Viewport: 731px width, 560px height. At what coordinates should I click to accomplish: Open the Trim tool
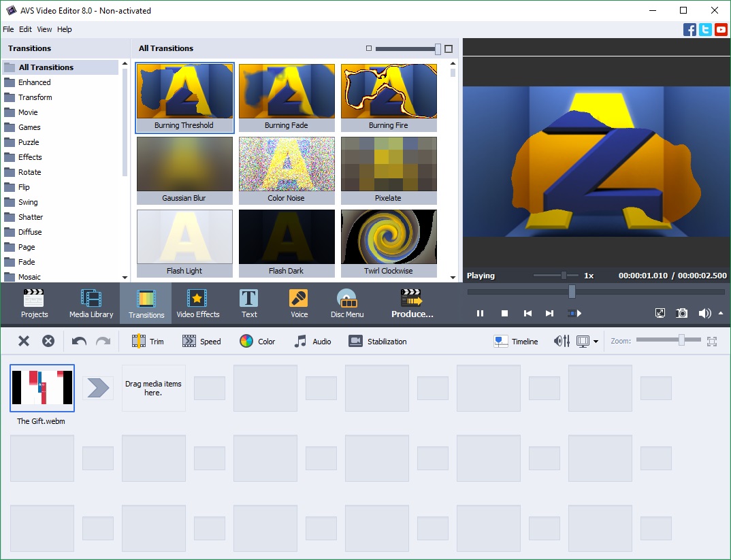click(x=148, y=342)
